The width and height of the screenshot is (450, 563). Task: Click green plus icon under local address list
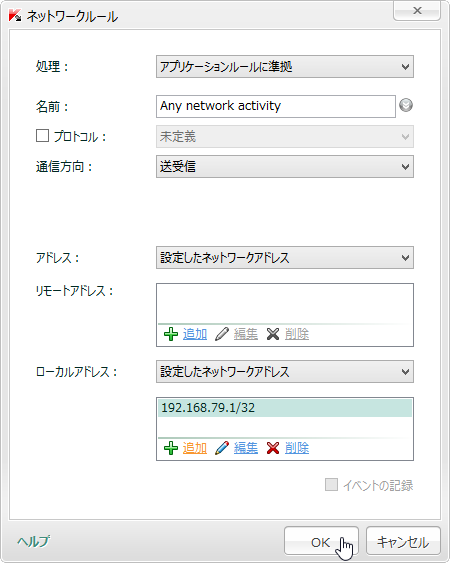(x=171, y=448)
